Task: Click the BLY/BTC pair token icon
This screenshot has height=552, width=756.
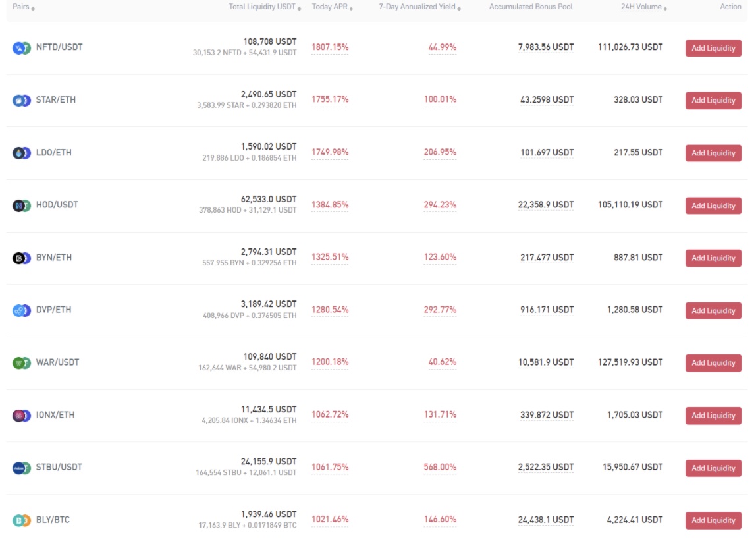Action: click(x=22, y=520)
